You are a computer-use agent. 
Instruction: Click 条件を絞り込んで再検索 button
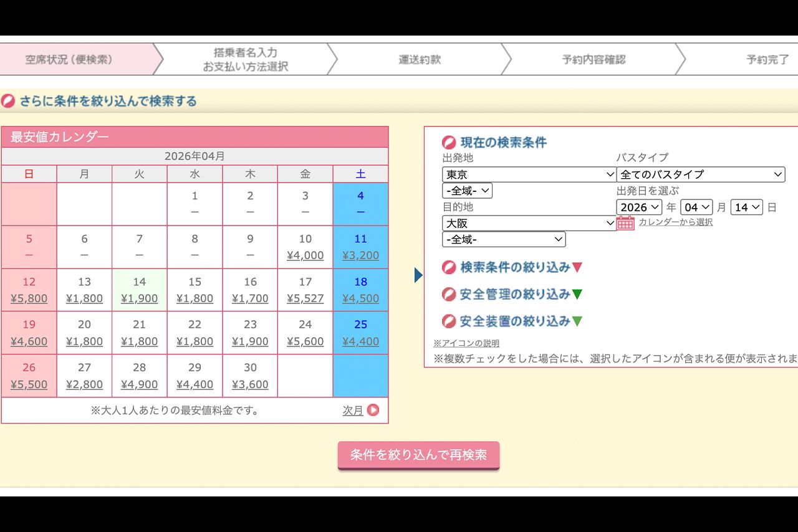tap(418, 455)
